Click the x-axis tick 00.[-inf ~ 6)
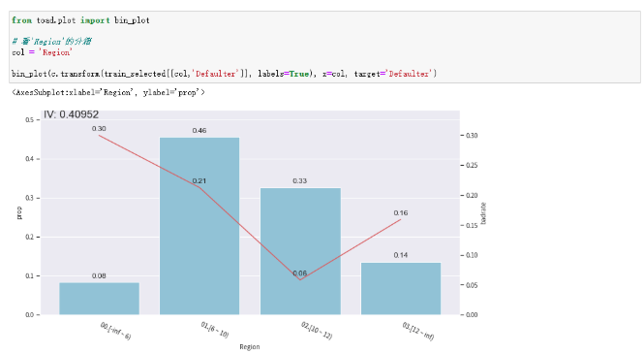The image size is (644, 353). point(115,331)
